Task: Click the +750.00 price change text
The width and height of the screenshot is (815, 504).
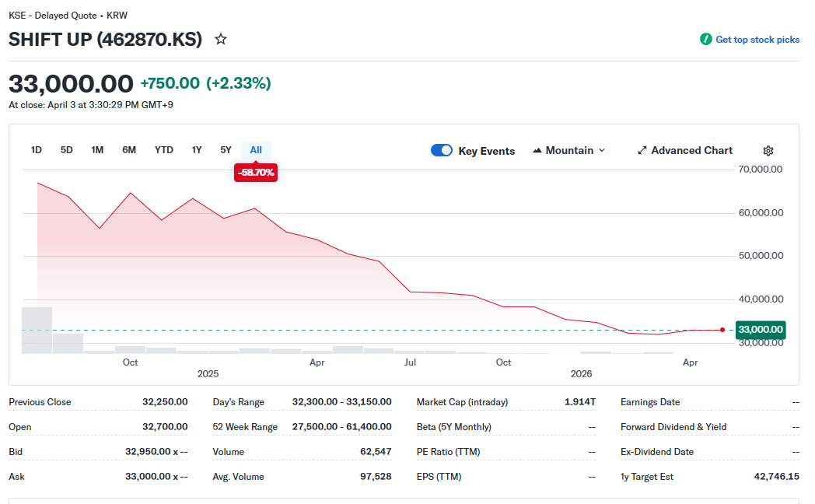Action: [170, 83]
